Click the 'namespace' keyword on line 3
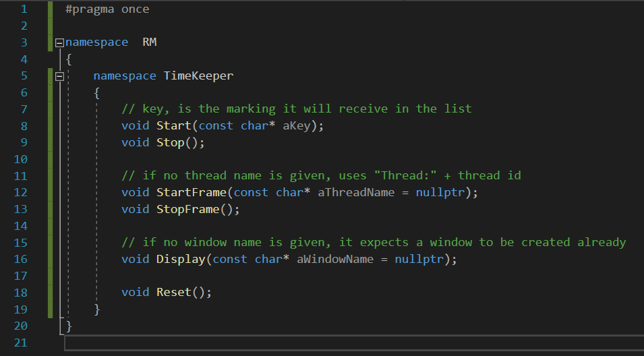The image size is (644, 356). [96, 42]
